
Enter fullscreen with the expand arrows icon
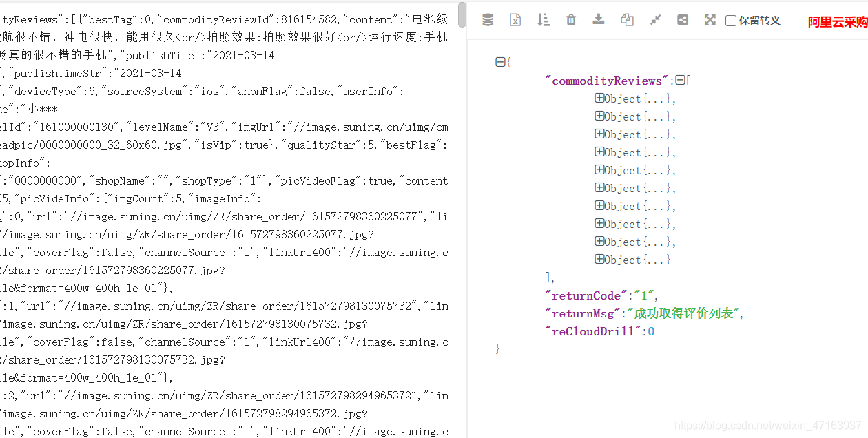click(x=710, y=20)
